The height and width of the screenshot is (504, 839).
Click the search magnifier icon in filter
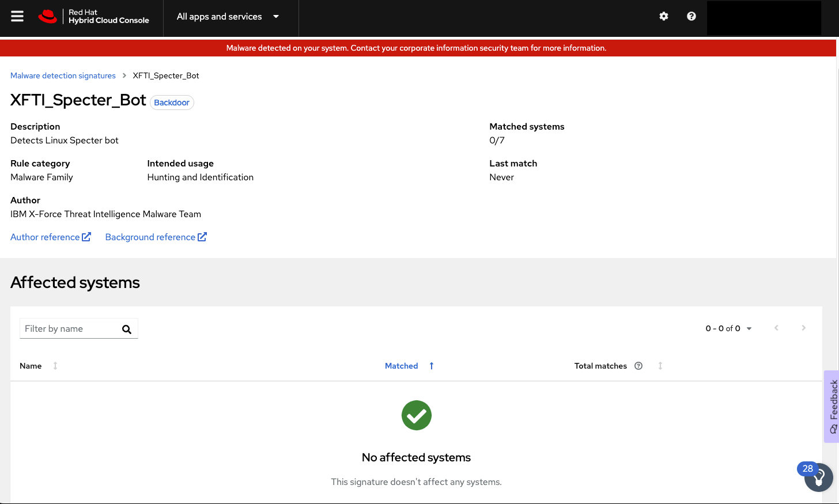pos(127,329)
